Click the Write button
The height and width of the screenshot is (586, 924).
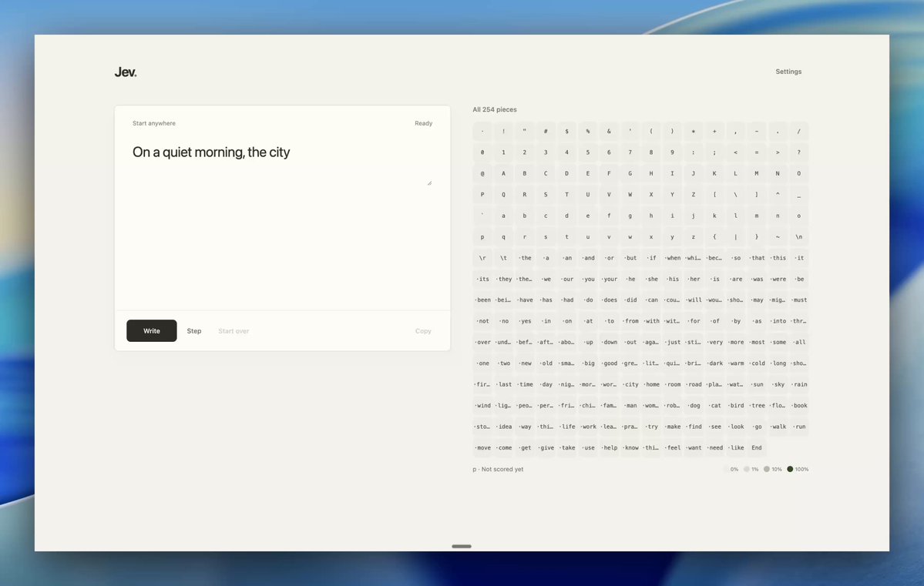point(152,331)
